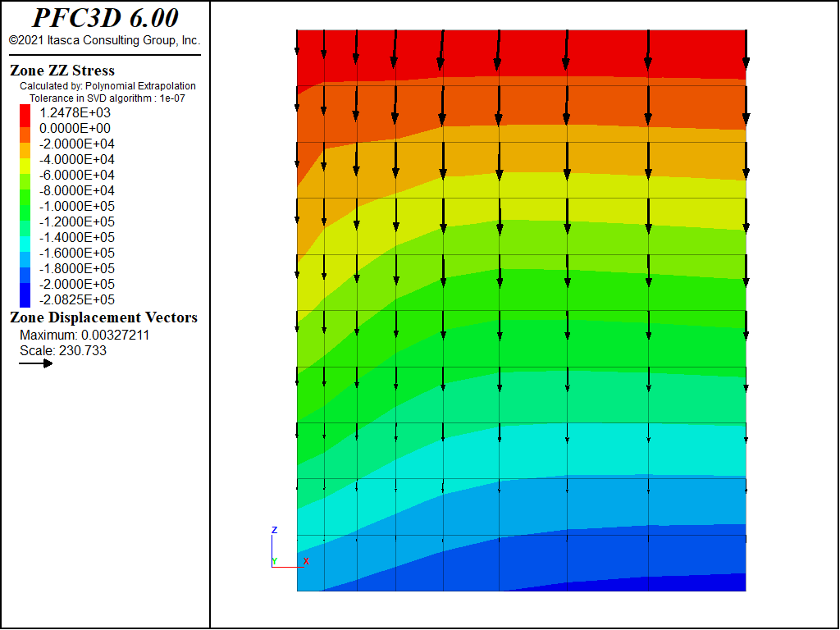This screenshot has width=840, height=630.
Task: Click the displacement vector scale arrow in legend
Action: click(x=36, y=363)
